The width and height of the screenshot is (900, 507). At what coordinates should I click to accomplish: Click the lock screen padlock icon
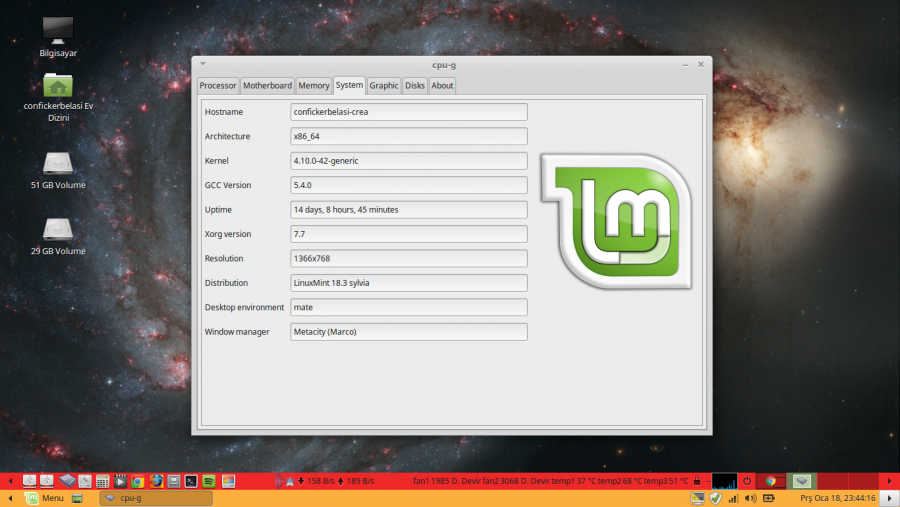pyautogui.click(x=697, y=481)
